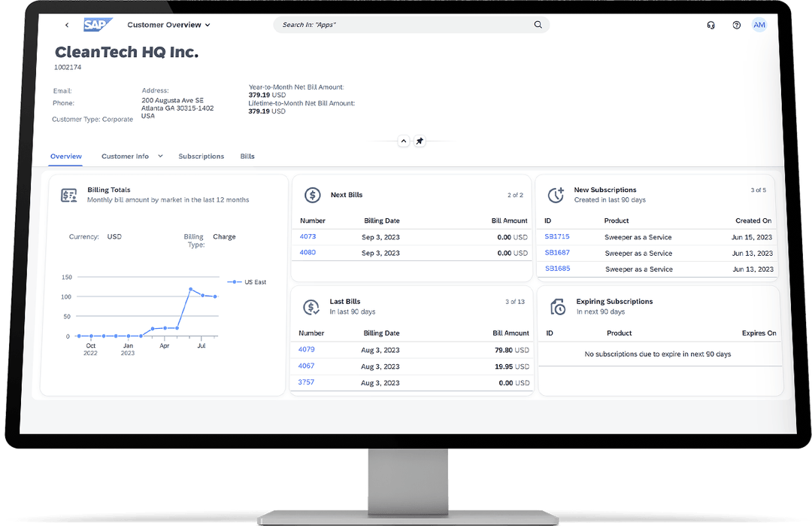Click the Billing Totals card icon

[67, 194]
